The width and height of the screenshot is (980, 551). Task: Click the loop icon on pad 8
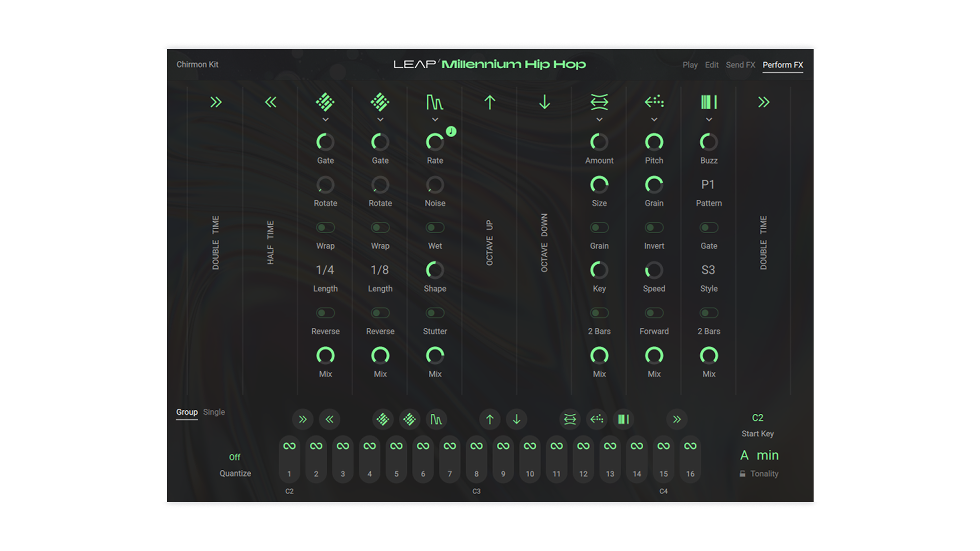click(476, 446)
